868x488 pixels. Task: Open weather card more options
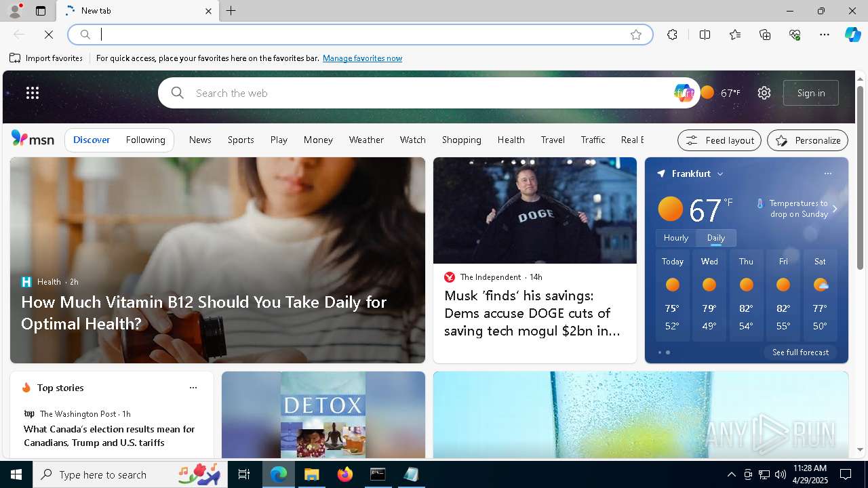[x=827, y=174]
